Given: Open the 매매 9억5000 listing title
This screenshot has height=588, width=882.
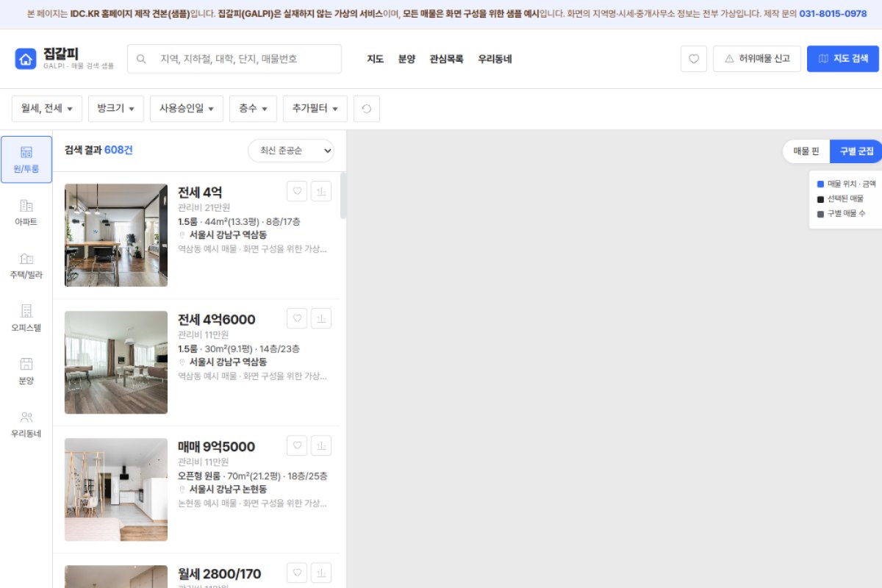Looking at the screenshot, I should point(216,446).
